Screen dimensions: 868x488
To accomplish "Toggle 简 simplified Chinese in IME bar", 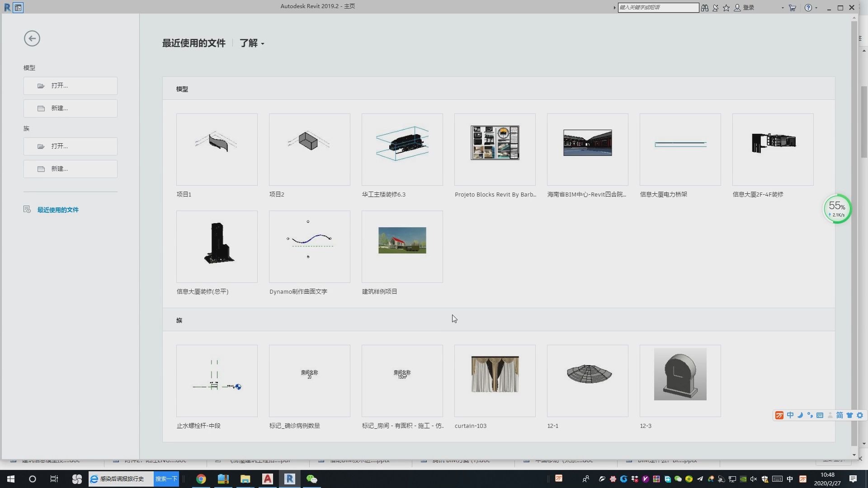I will pyautogui.click(x=840, y=415).
